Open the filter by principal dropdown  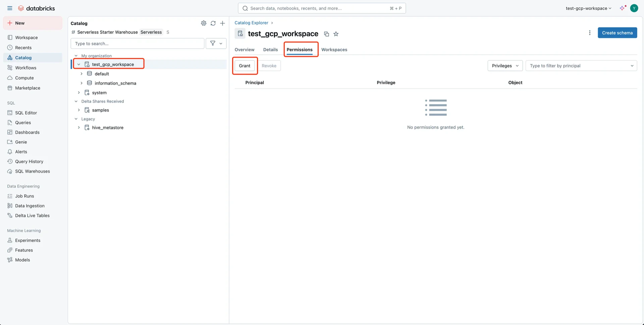581,66
